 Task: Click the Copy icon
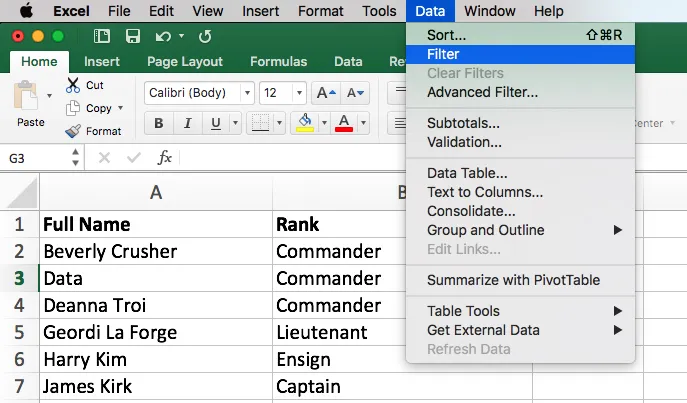pyautogui.click(x=73, y=108)
